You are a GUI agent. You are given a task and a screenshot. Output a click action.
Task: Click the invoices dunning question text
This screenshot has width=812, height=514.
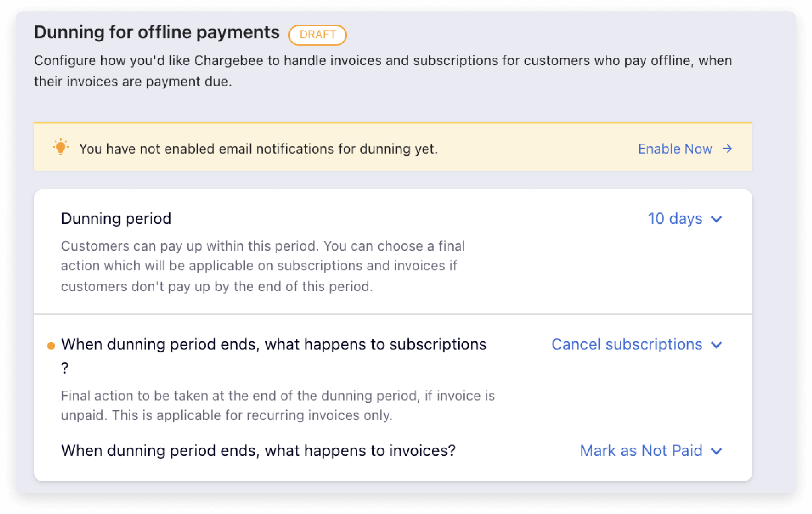click(x=259, y=450)
